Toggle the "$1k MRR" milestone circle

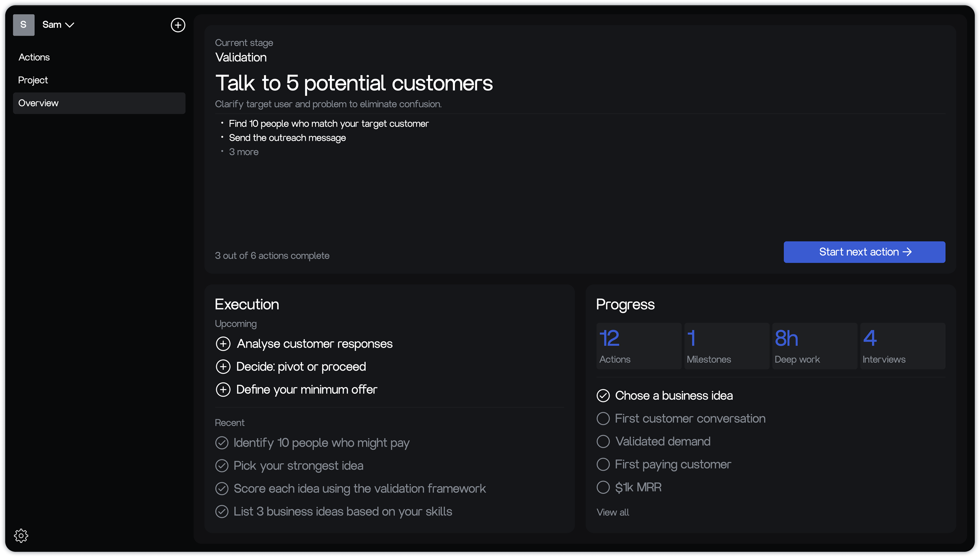tap(603, 487)
